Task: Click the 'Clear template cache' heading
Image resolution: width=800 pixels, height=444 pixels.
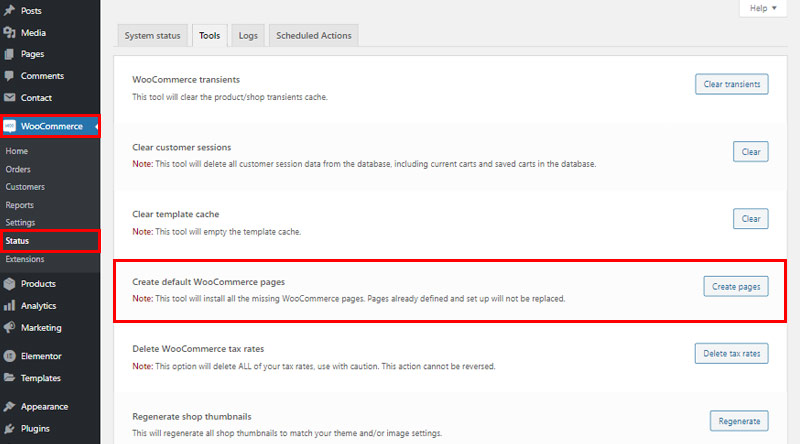Action: 176,214
